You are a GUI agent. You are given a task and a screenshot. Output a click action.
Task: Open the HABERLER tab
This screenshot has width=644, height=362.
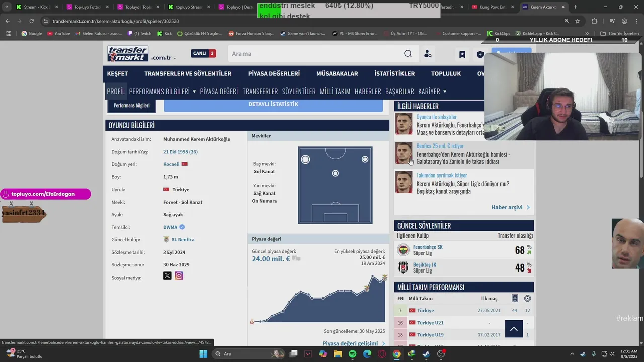[x=368, y=91]
